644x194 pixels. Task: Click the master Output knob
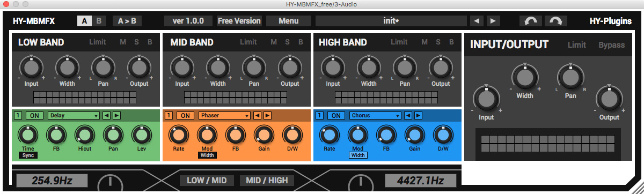pos(609,99)
